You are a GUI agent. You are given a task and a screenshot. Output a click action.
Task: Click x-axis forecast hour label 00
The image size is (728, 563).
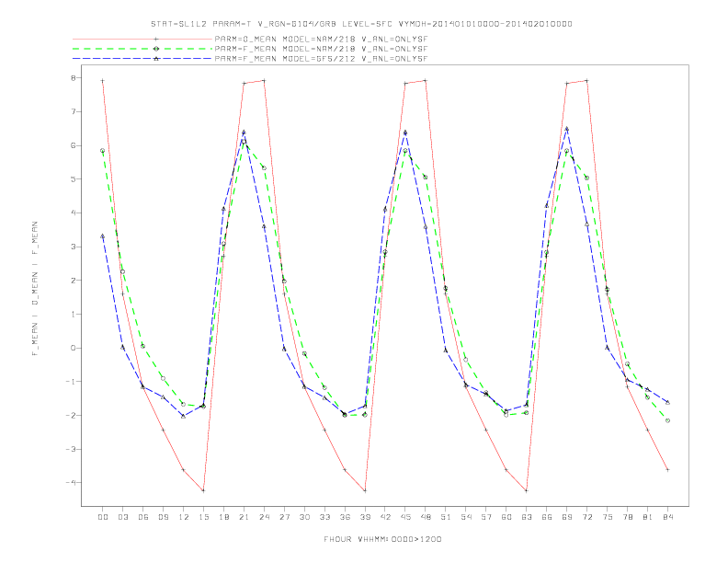(x=103, y=517)
